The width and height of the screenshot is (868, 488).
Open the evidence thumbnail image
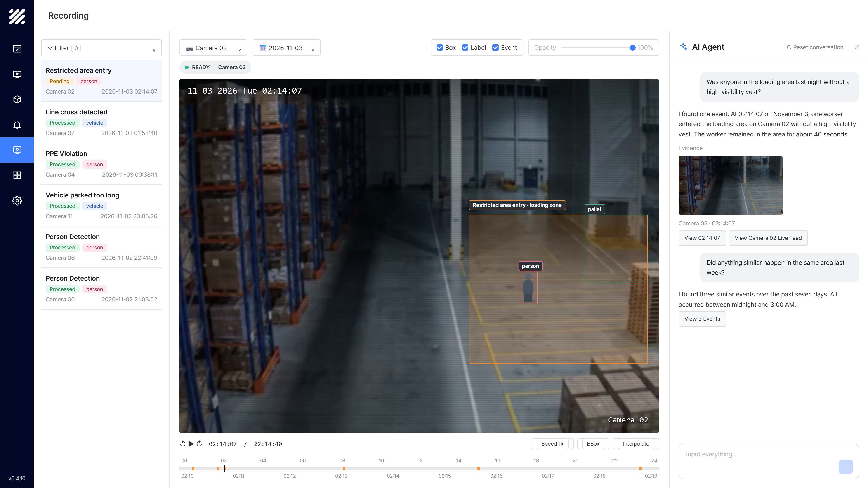[x=730, y=185]
